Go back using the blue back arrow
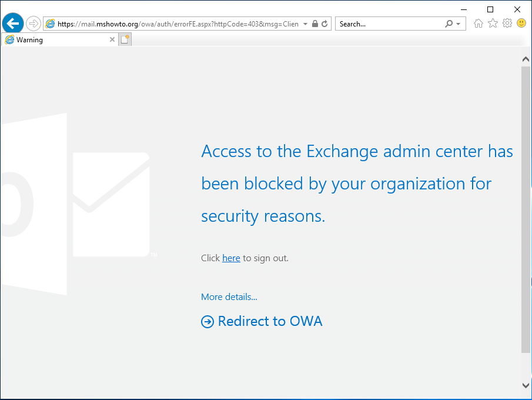Viewport: 532px width, 400px height. click(13, 24)
